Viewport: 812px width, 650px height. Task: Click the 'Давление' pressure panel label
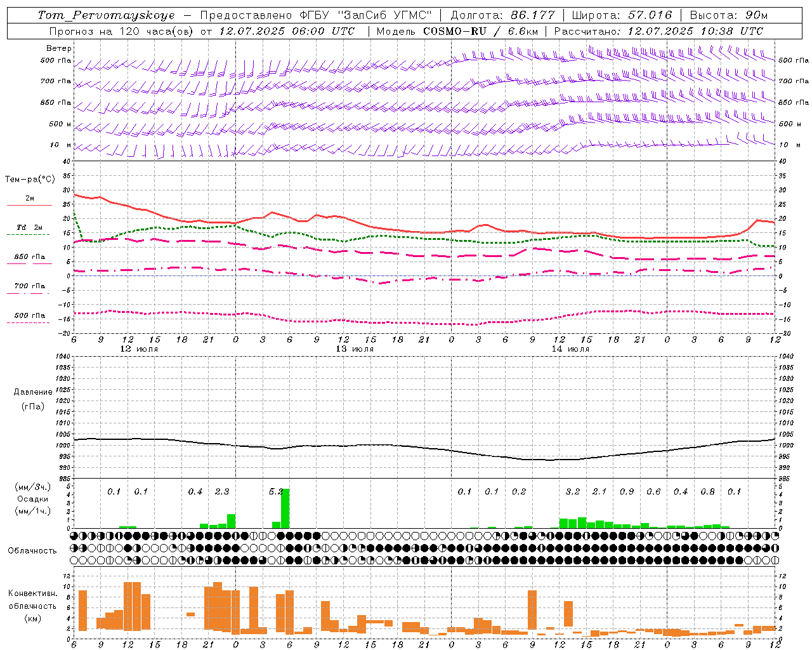pyautogui.click(x=33, y=392)
